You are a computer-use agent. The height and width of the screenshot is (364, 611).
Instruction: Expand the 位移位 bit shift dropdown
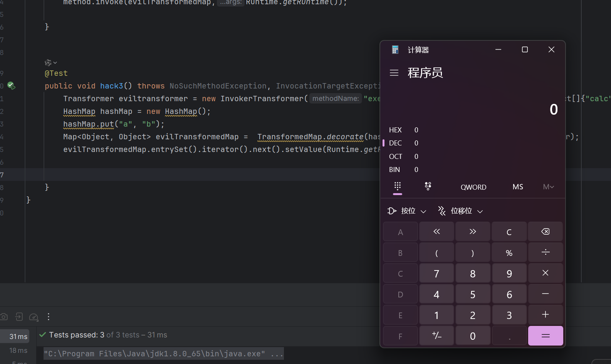(x=460, y=211)
